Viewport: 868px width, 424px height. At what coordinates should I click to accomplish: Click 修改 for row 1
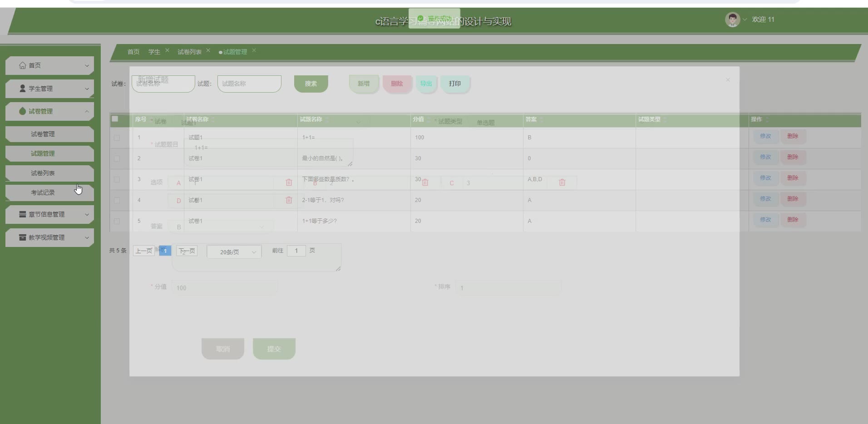pyautogui.click(x=765, y=136)
